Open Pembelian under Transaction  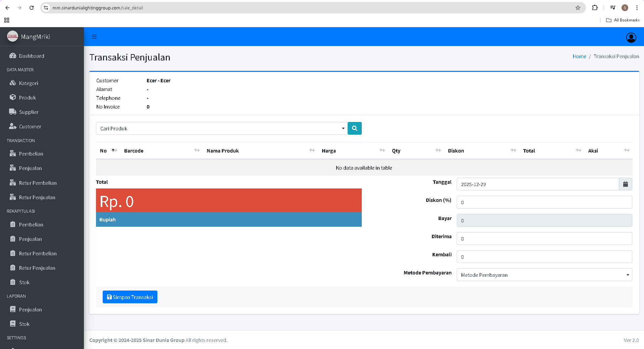coord(42,154)
